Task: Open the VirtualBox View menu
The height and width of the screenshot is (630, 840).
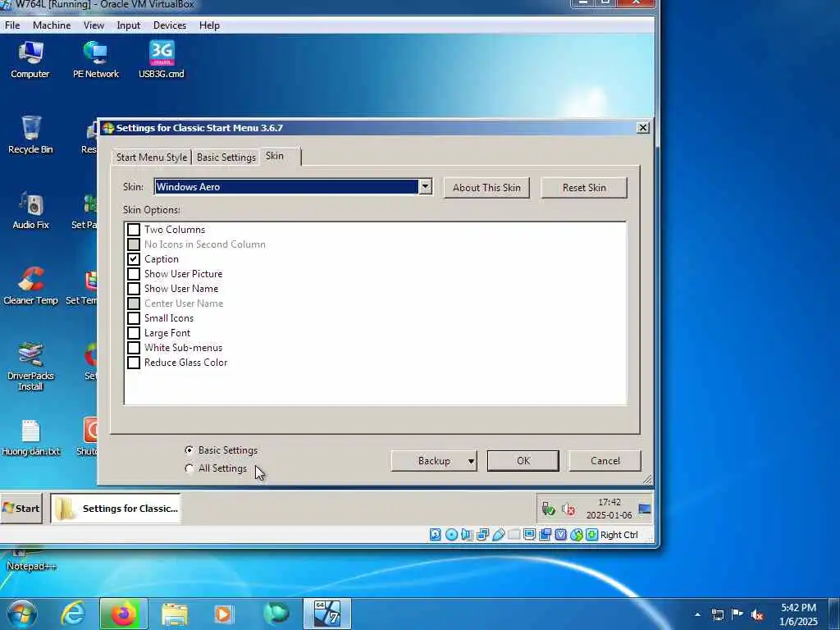Action: click(x=94, y=25)
